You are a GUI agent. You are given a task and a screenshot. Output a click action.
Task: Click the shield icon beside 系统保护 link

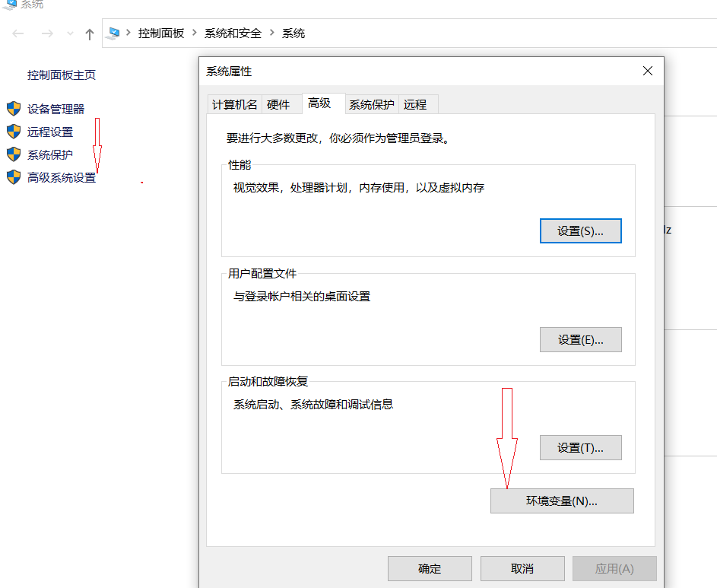click(14, 154)
